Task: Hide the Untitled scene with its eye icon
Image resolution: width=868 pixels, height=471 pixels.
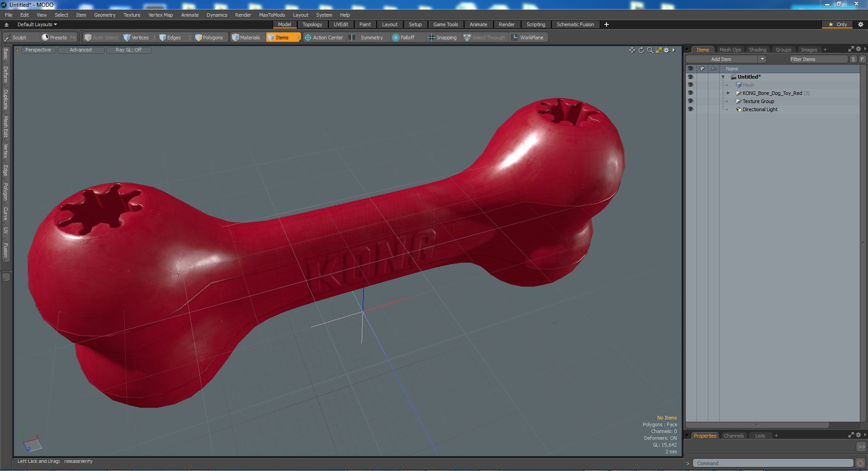Action: tap(690, 77)
